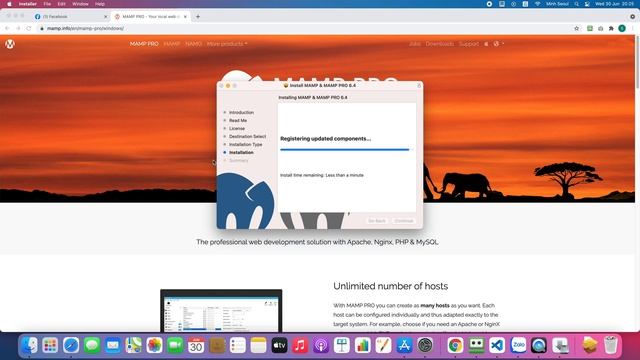The image size is (640, 360).
Task: Click installer lock icon in title bar
Action: point(419,86)
